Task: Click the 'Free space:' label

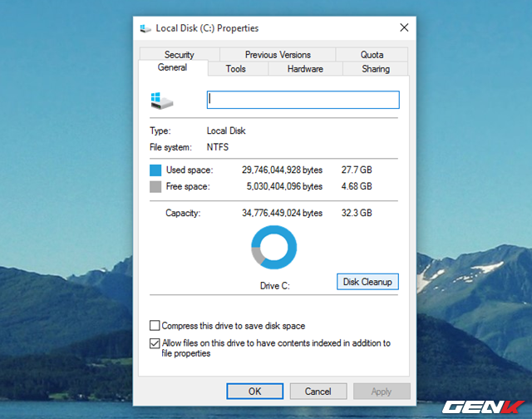Action: tap(188, 186)
